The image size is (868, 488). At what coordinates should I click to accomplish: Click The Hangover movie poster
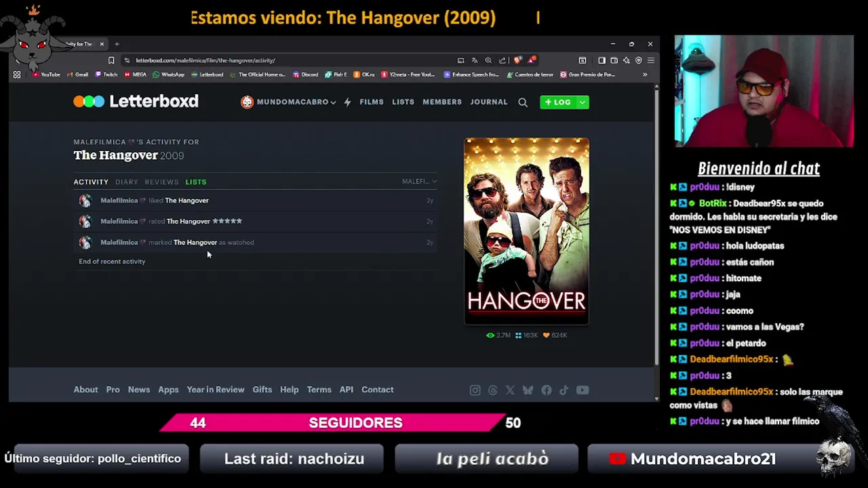click(x=526, y=231)
